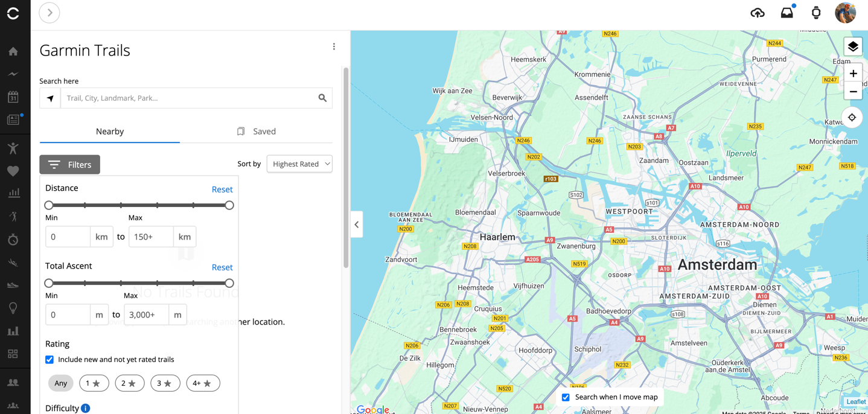Click the search magnifier icon
Viewport: 868px width, 414px height.
(322, 98)
